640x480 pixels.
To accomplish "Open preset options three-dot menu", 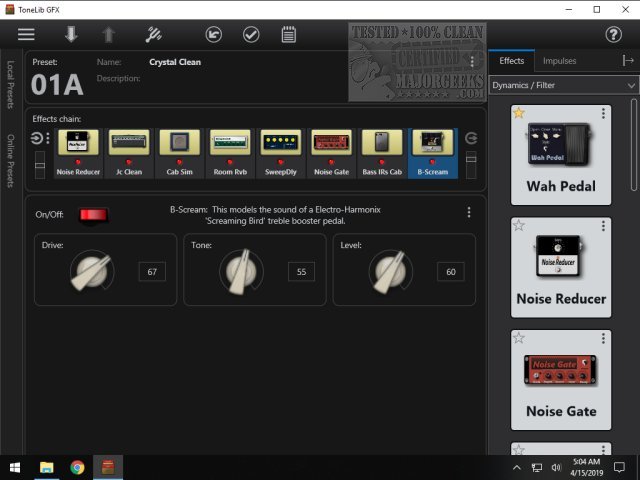I will coord(472,62).
